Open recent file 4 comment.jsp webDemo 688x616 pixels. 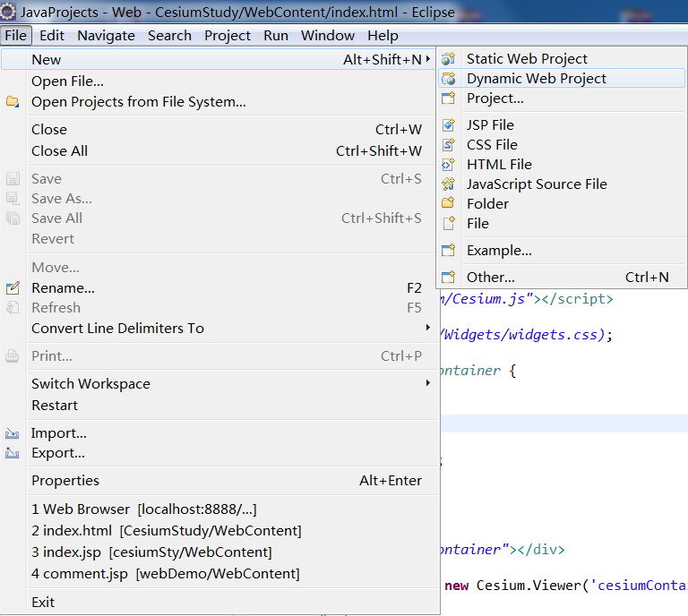pos(220,574)
